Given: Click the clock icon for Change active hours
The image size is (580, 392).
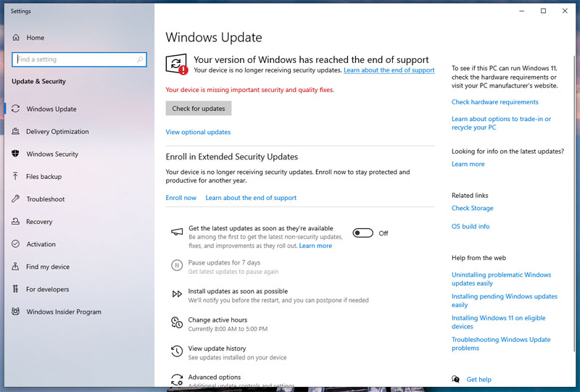Looking at the screenshot, I should point(177,322).
